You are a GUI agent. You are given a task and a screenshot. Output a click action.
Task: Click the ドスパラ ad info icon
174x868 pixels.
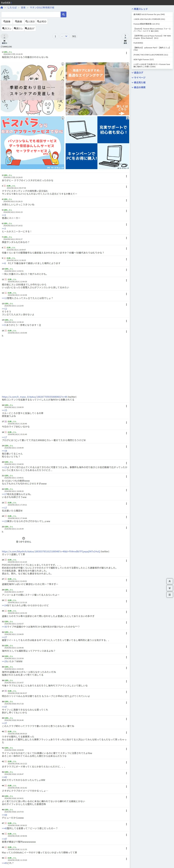pos(62,118)
